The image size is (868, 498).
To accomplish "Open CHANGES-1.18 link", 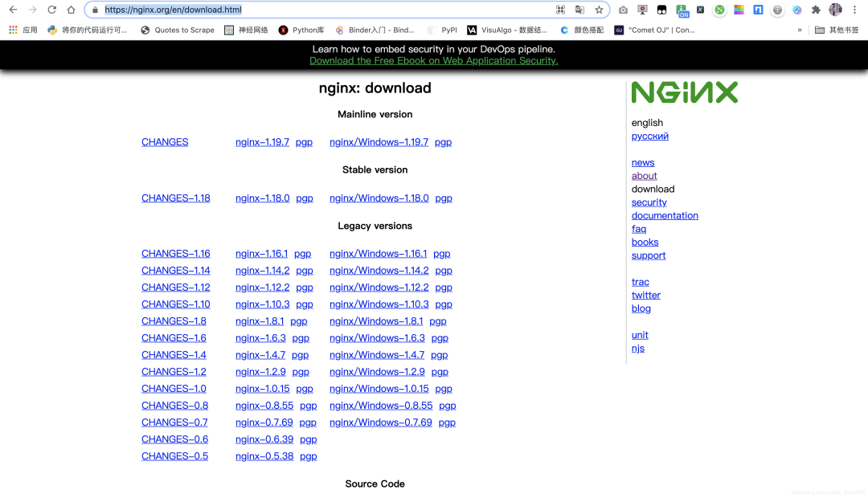I will pyautogui.click(x=175, y=198).
